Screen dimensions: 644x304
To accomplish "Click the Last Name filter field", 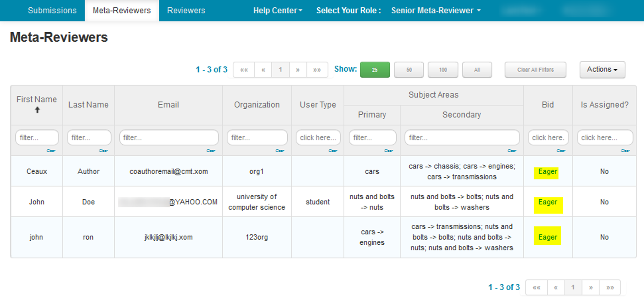I will pos(89,137).
